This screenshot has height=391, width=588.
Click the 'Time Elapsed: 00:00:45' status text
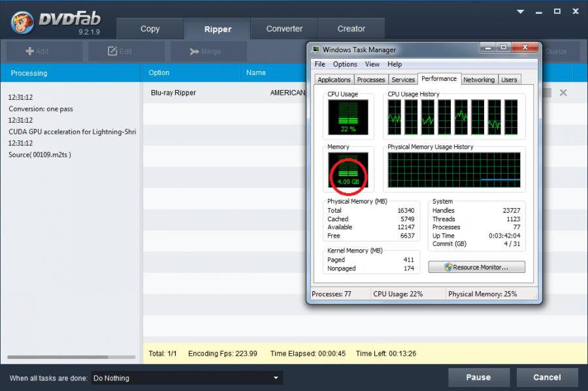308,354
